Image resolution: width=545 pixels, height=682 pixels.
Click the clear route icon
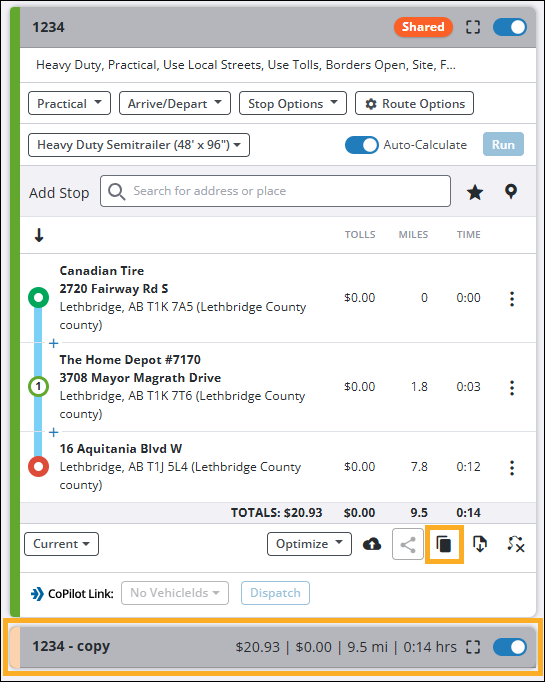tap(516, 544)
